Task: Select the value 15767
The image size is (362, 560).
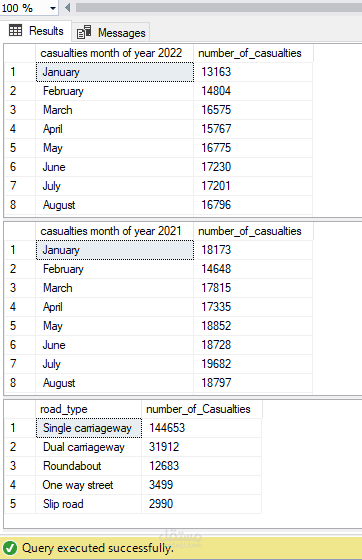Action: (x=253, y=129)
